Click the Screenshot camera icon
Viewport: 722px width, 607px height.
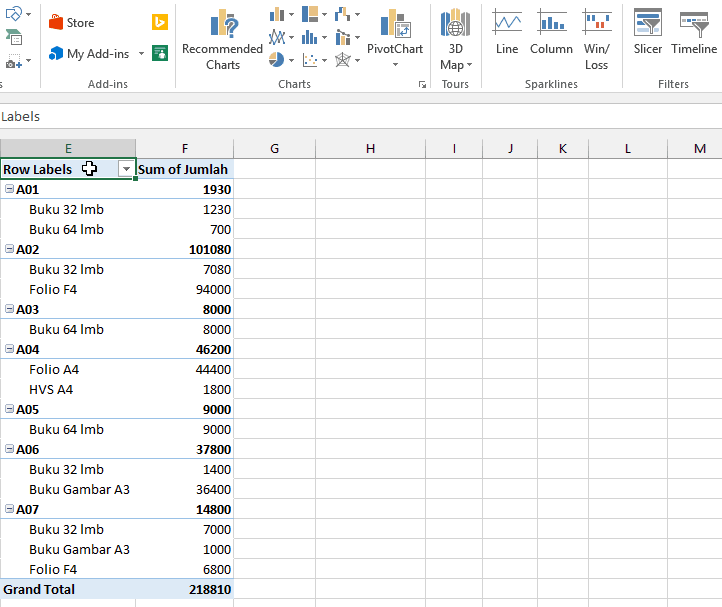[14, 60]
